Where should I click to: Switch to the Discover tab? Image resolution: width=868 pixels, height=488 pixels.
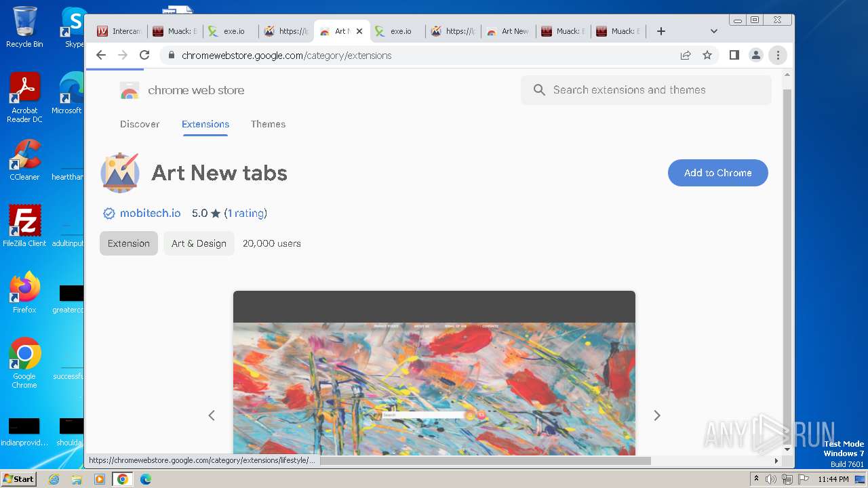[x=140, y=124]
